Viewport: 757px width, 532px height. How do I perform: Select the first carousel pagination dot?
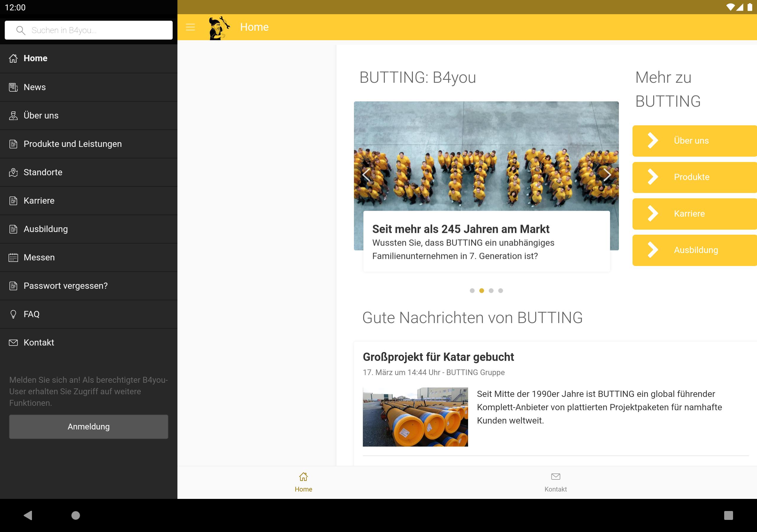tap(472, 291)
